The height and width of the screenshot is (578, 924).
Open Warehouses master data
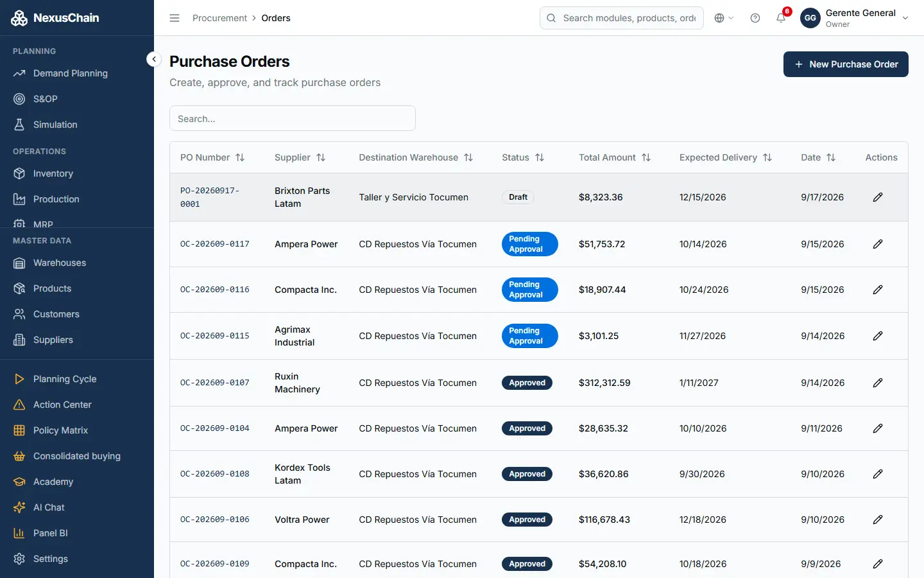tap(60, 263)
